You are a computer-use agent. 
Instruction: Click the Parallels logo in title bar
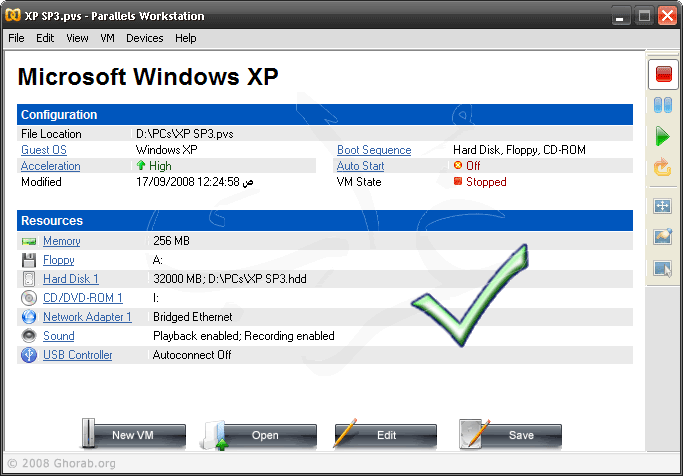tap(13, 15)
